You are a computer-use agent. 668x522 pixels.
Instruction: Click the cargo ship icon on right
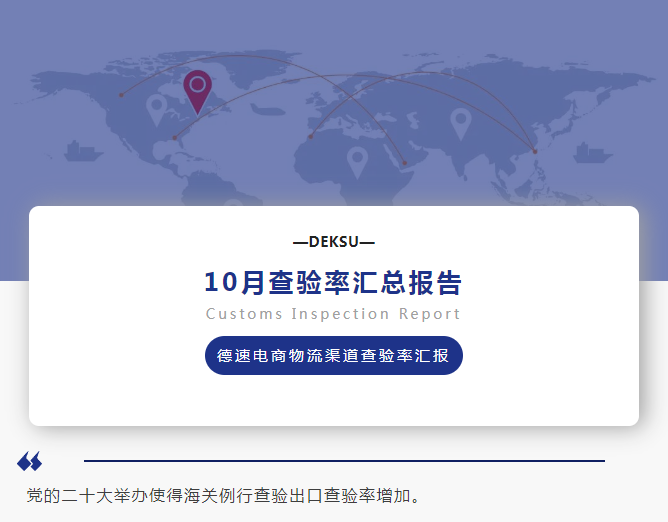click(x=602, y=154)
